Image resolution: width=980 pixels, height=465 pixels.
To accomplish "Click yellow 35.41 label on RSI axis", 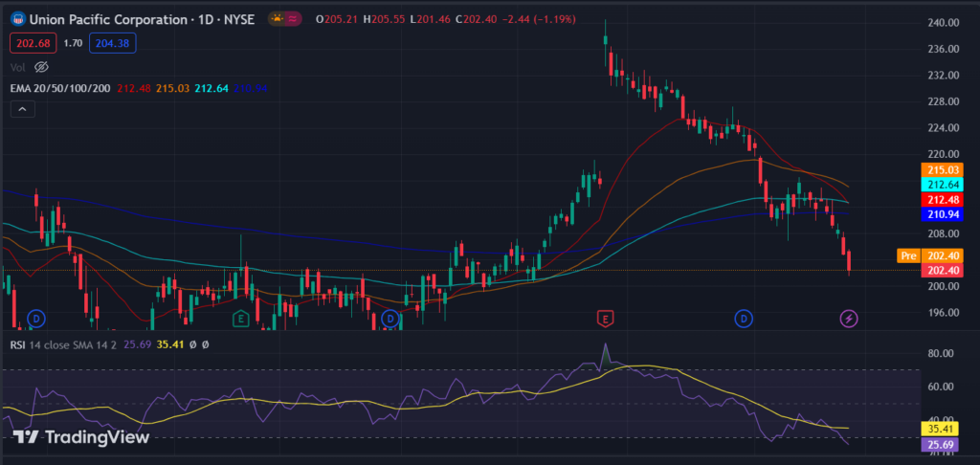I will tap(942, 430).
